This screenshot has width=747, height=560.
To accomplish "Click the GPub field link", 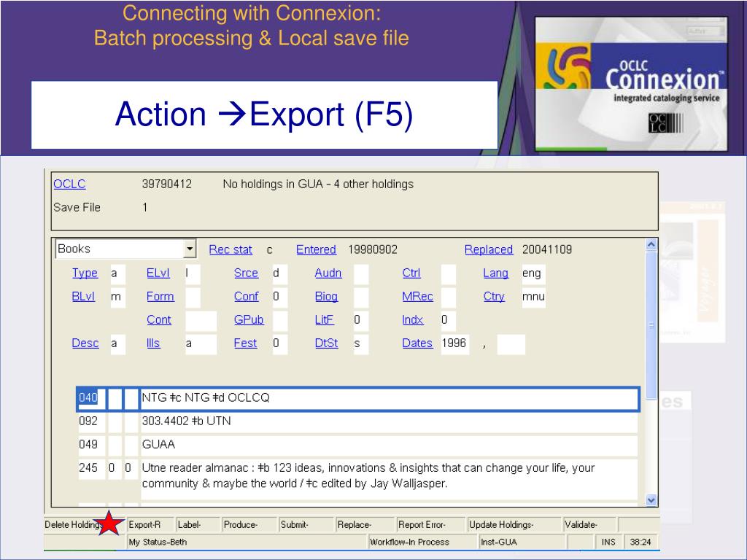I will pos(249,319).
